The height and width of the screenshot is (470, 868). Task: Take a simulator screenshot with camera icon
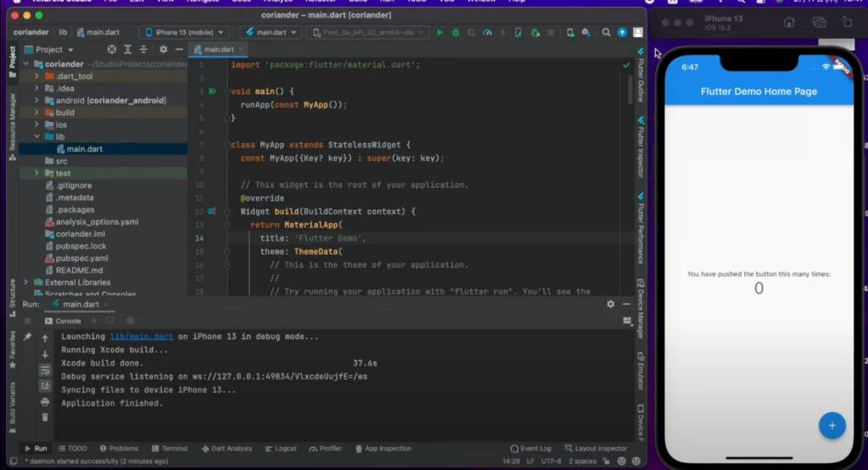click(x=819, y=23)
